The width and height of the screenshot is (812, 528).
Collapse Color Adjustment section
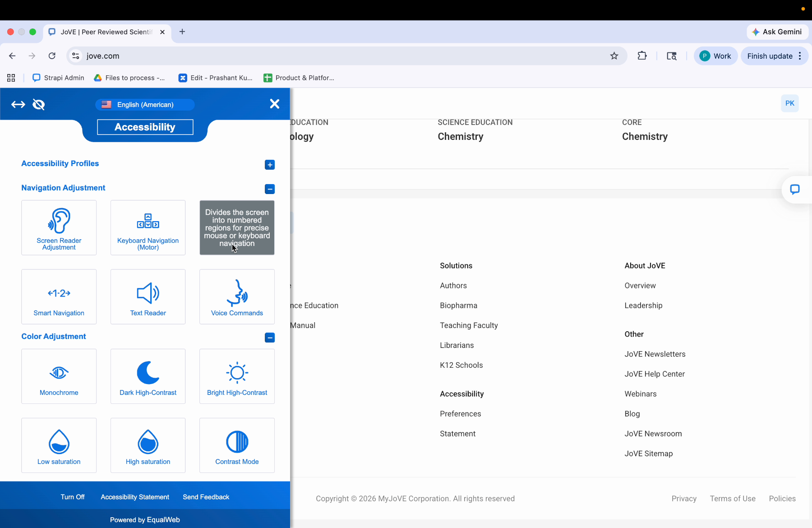coord(270,338)
